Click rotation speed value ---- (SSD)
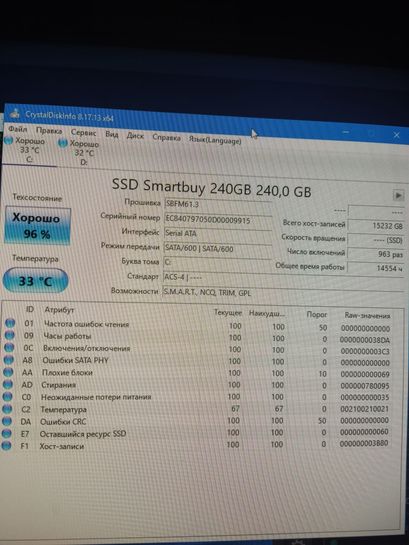 click(x=376, y=240)
